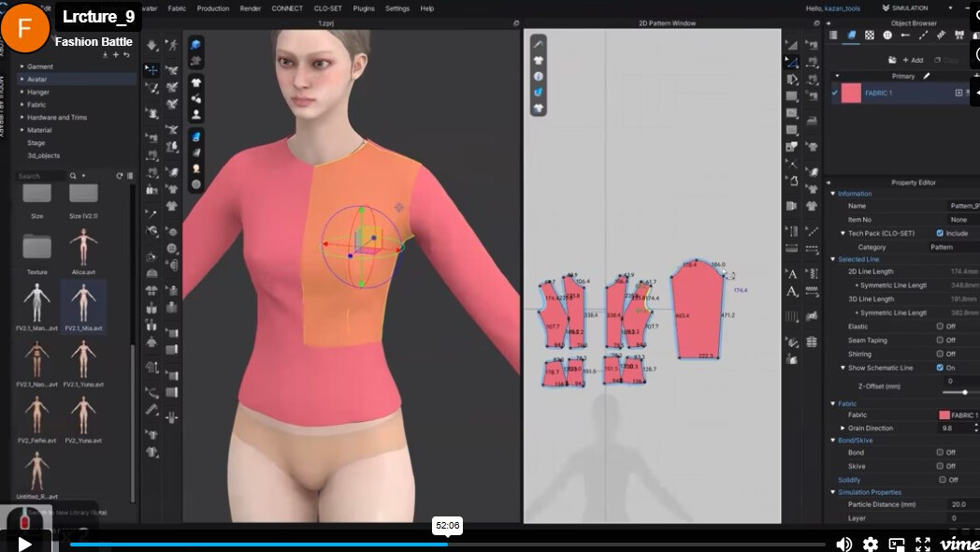Open the Render menu
The height and width of the screenshot is (552, 980).
click(250, 8)
